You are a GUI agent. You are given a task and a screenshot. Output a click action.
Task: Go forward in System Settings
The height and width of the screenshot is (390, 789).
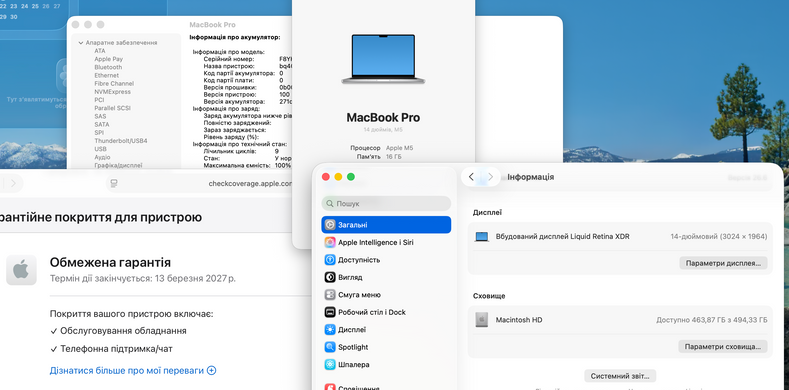490,177
